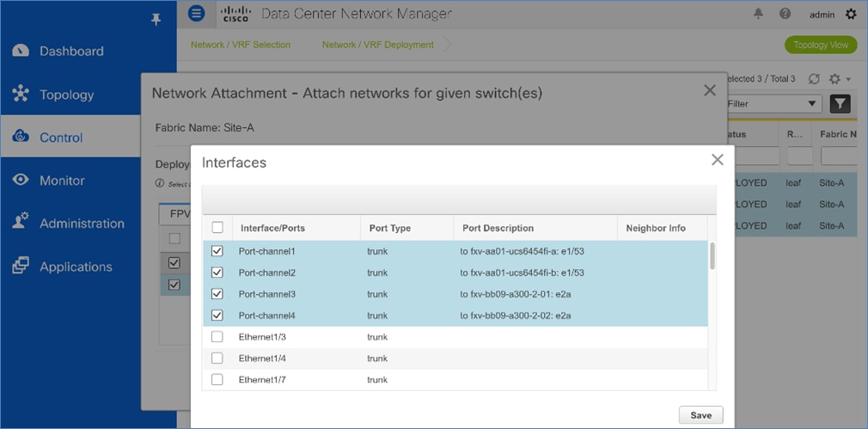The height and width of the screenshot is (429, 868).
Task: Uncheck Port-channel4 checkbox
Action: click(x=217, y=316)
